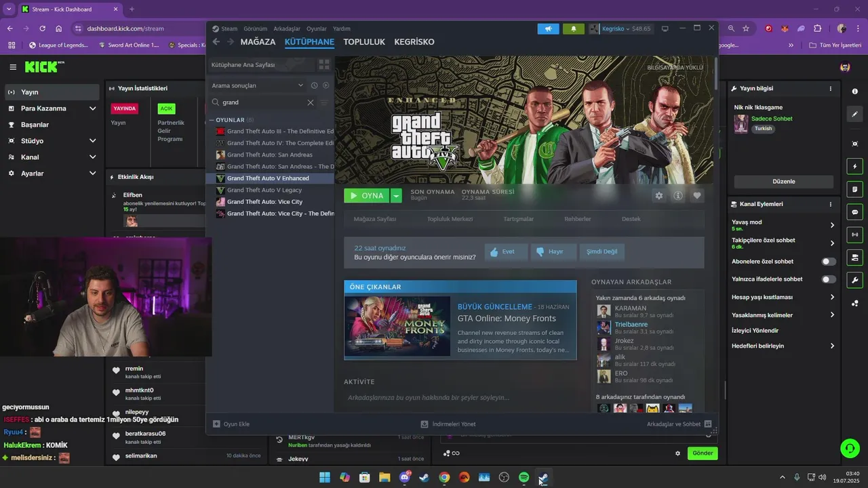Open 'İndirmeleri Yönet' in Steam
This screenshot has height=488, width=868.
coord(448,424)
